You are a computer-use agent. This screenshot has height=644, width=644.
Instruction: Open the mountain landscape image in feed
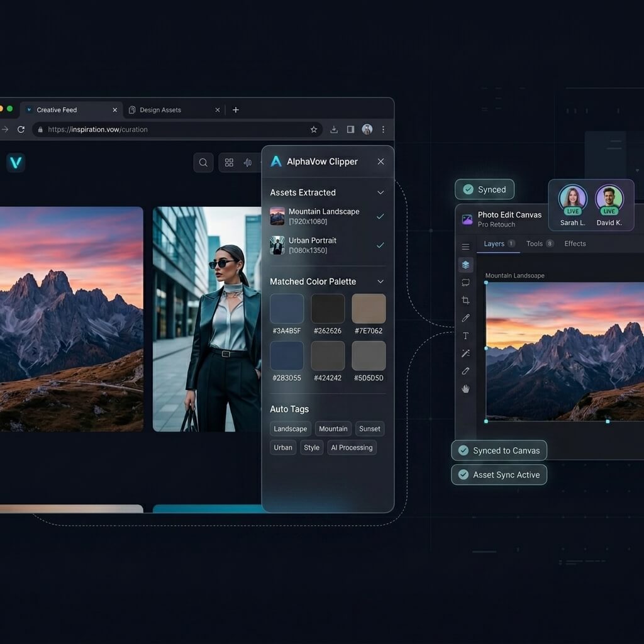coord(72,319)
